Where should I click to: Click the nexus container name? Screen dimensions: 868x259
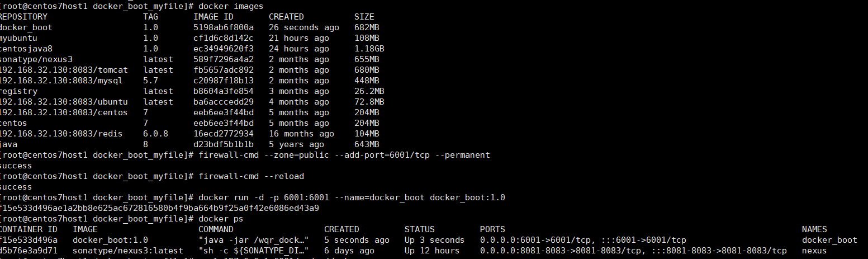tap(814, 251)
